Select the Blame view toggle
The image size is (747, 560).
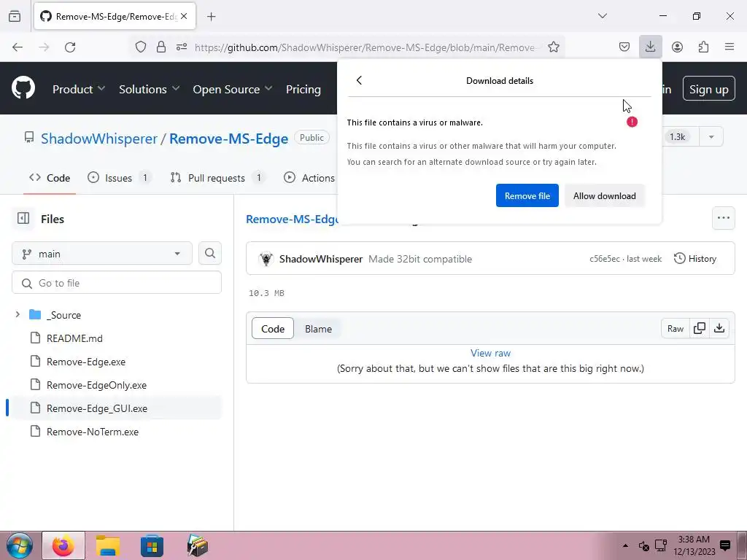pos(318,329)
